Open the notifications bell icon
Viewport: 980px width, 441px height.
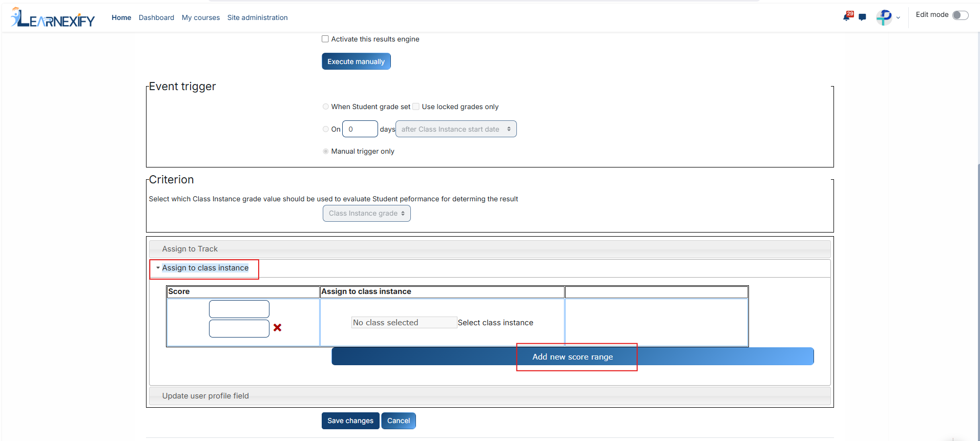(x=848, y=16)
